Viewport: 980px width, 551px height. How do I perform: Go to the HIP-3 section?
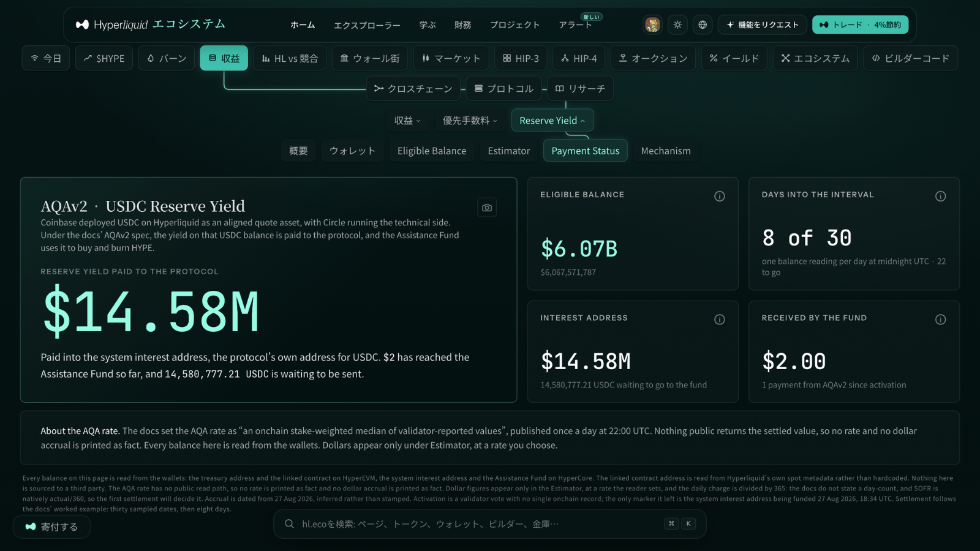point(521,58)
